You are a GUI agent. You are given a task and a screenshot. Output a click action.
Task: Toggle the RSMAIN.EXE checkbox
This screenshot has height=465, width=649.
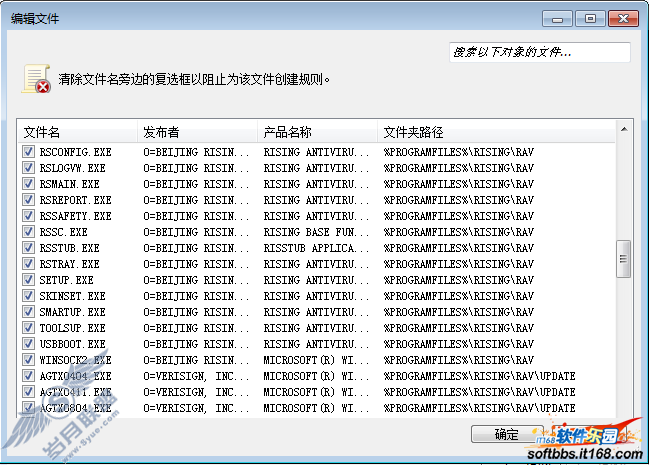click(x=28, y=184)
